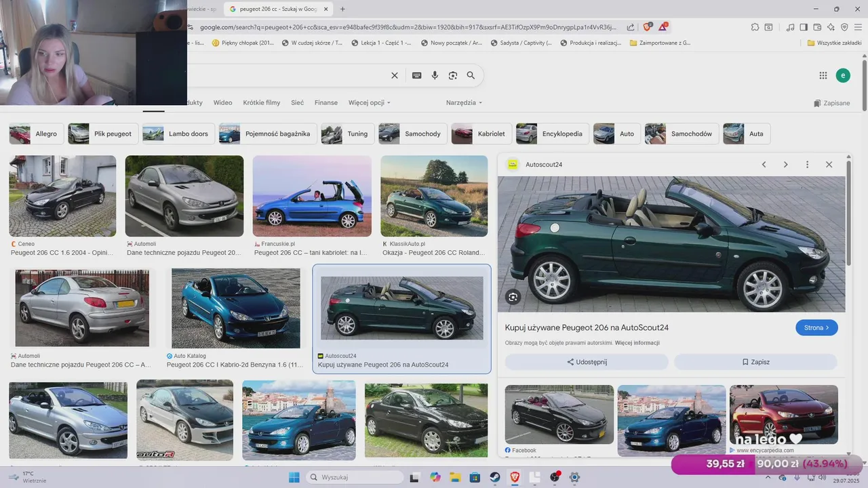Image resolution: width=868 pixels, height=488 pixels.
Task: Show next image in Autoscout24 preview panel
Action: pos(785,165)
